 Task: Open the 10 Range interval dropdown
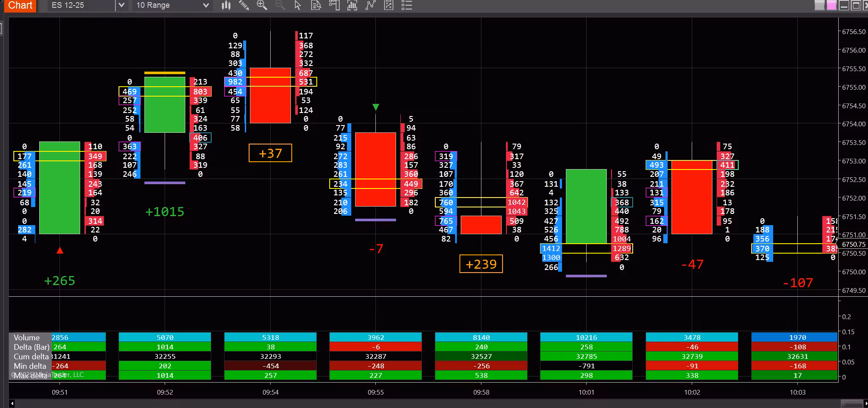click(x=172, y=5)
